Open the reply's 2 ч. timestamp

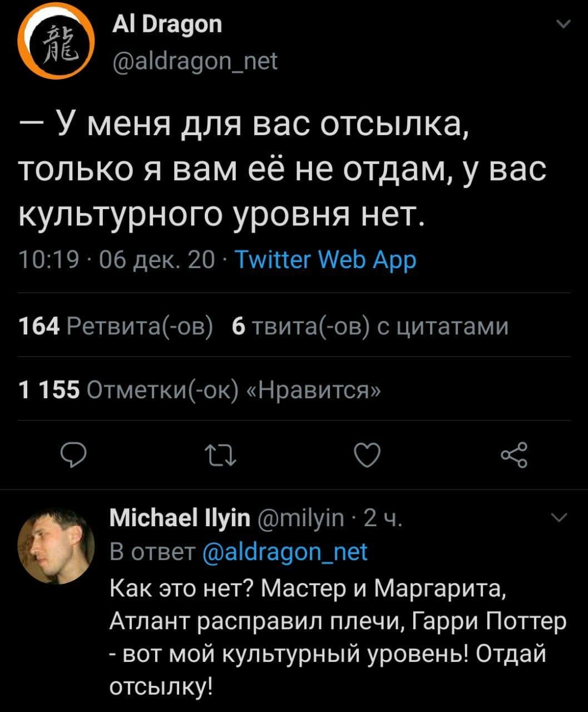point(380,520)
